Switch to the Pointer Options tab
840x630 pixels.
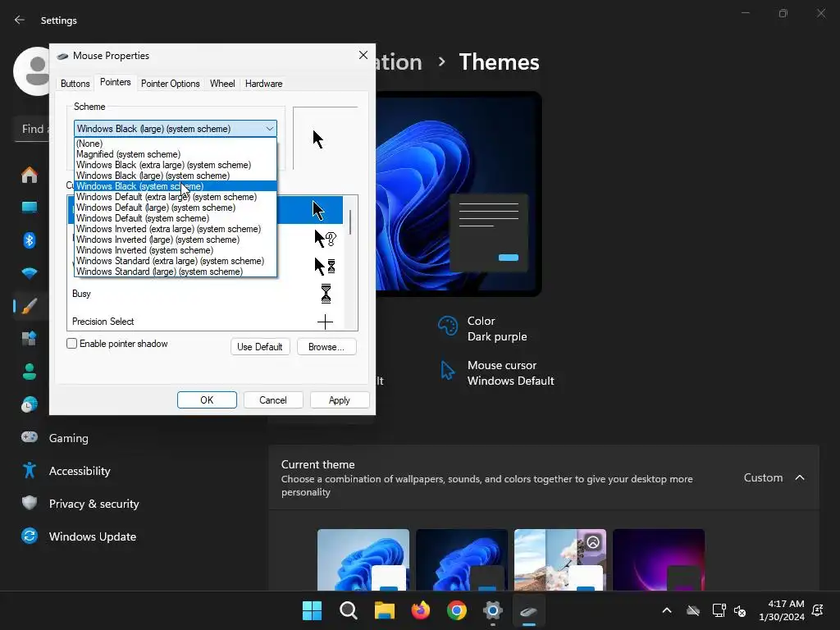tap(171, 84)
